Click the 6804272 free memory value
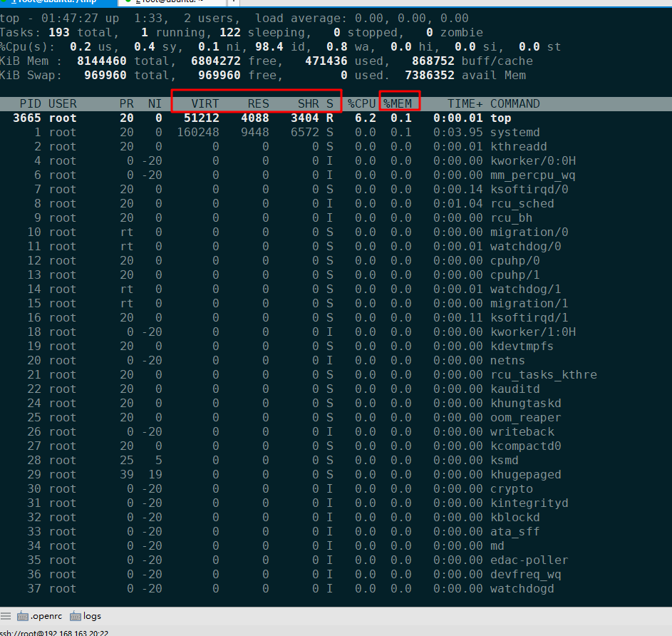This screenshot has width=672, height=636. pos(216,61)
